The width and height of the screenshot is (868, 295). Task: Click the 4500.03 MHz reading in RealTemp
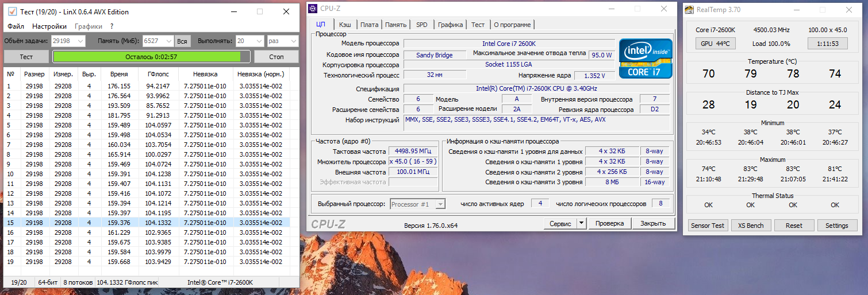771,30
